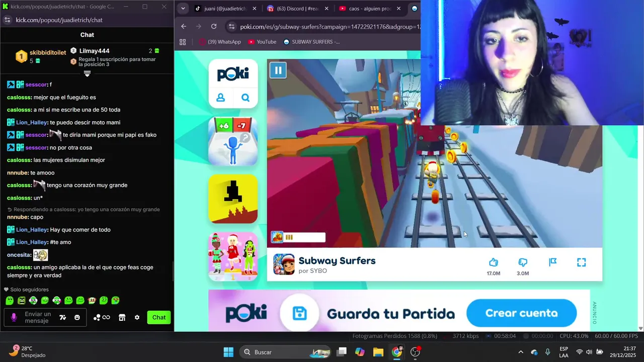Open the 7TV emotes icon
The image size is (644, 362).
[63, 317]
